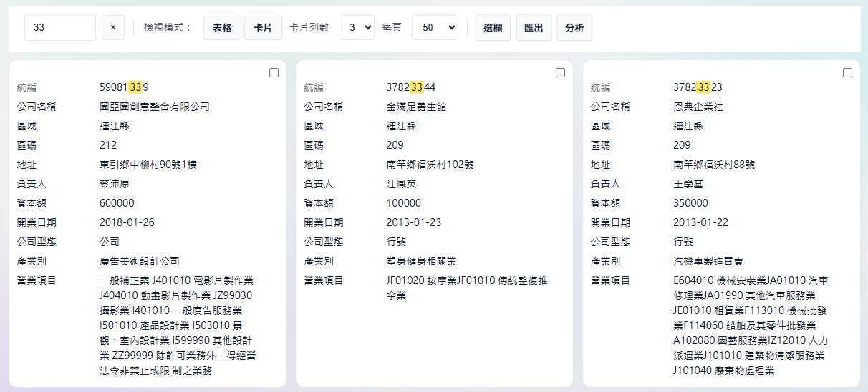The image size is (868, 392).
Task: Tick the checkbox on the 統編 5908133 9 card
Action: coord(274,72)
